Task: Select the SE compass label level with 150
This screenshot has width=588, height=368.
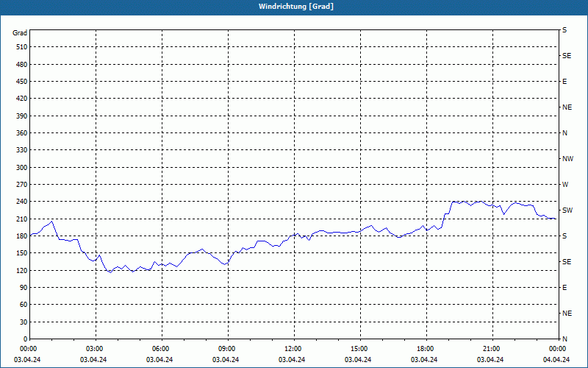Action: (x=567, y=262)
